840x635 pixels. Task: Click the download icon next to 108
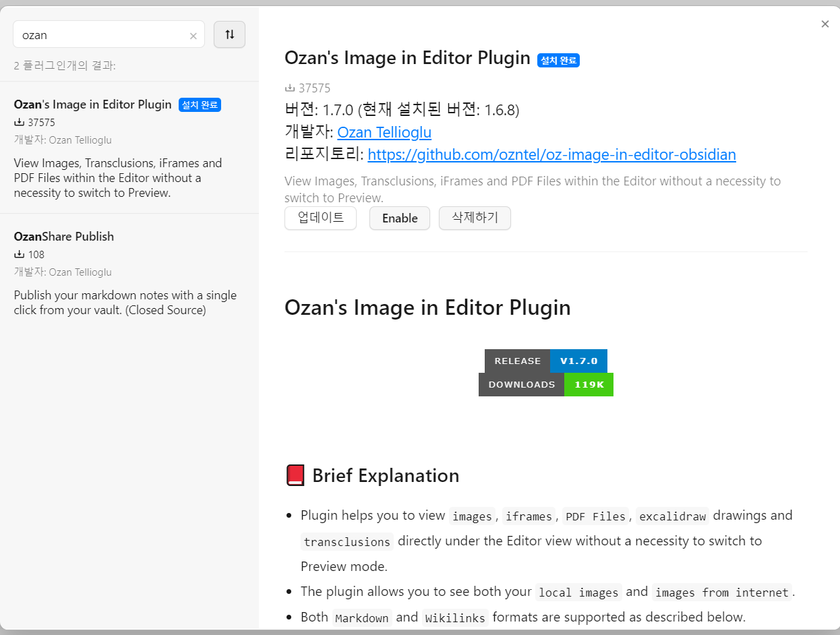[19, 255]
